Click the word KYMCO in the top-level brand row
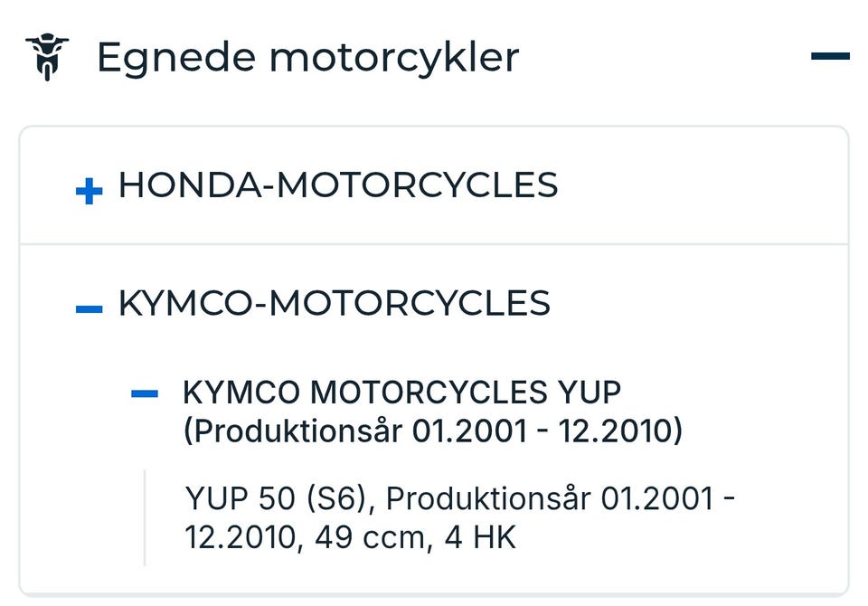Viewport: 868px width, 606px height. pos(184,303)
